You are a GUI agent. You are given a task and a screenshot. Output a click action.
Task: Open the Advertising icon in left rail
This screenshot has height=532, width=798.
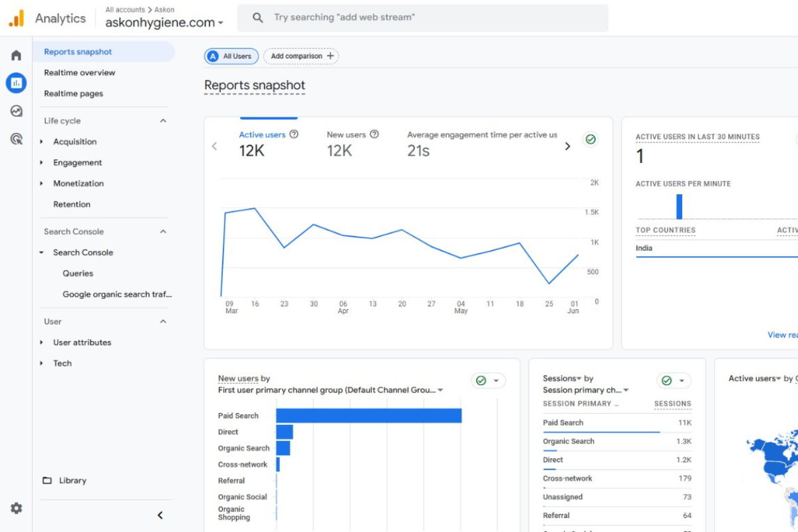coord(16,139)
